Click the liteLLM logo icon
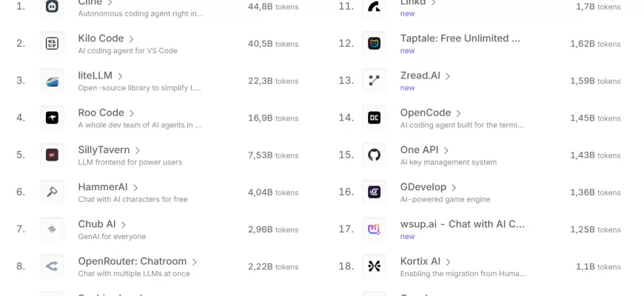The width and height of the screenshot is (644, 296). pos(52,81)
